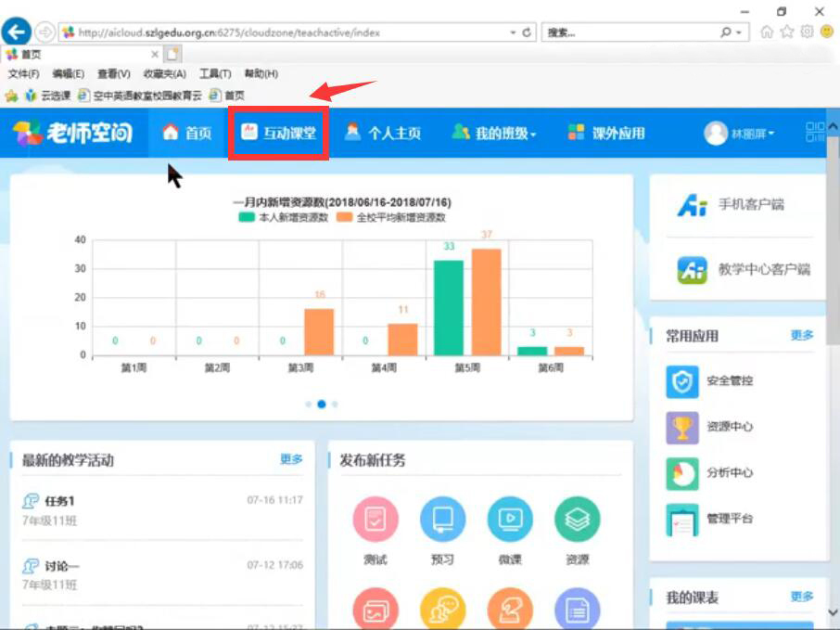Open the 云选课 bookmark

coord(48,96)
